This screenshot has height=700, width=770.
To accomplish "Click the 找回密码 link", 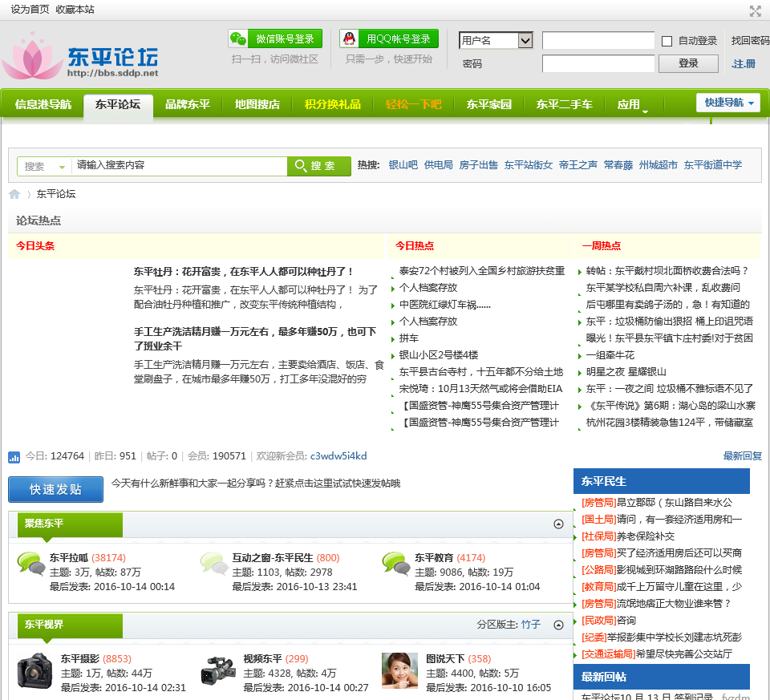I will [x=751, y=41].
